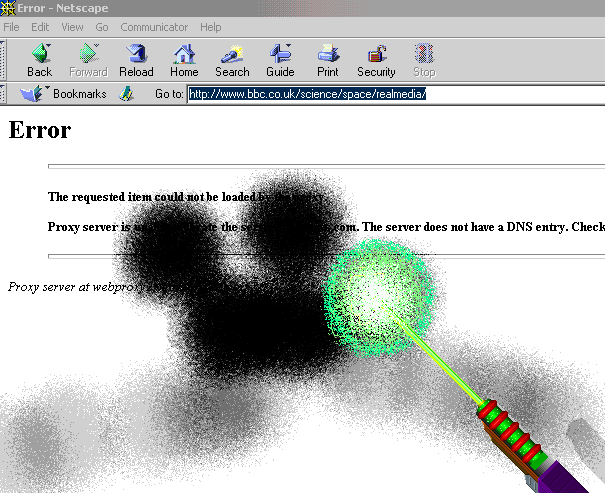
Task: Open the Guide toolbar button
Action: click(280, 60)
